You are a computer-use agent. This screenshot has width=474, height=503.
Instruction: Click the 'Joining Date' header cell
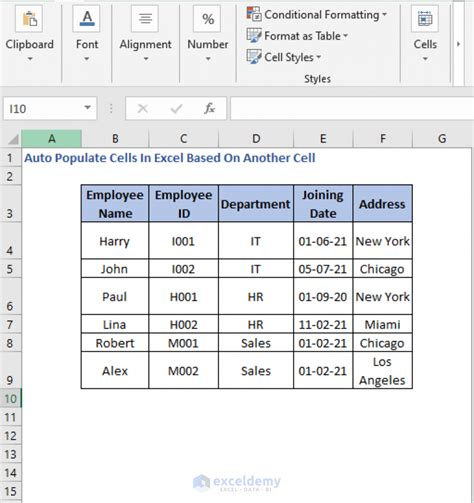323,204
